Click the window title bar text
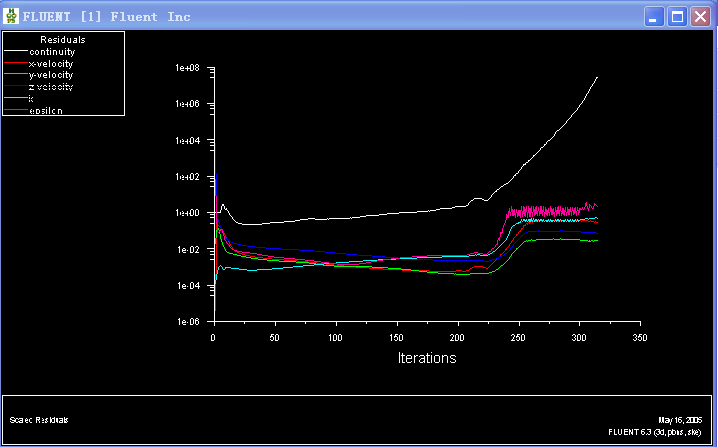718x447 pixels. click(x=107, y=17)
